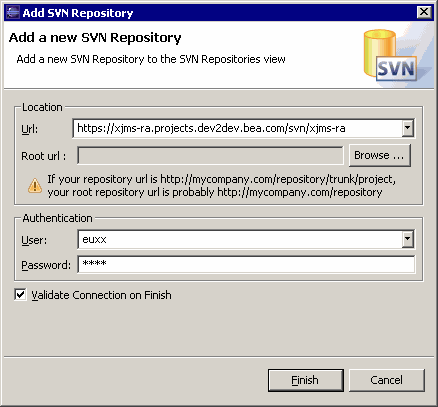Click the Cancel button
The width and height of the screenshot is (438, 407).
point(387,380)
